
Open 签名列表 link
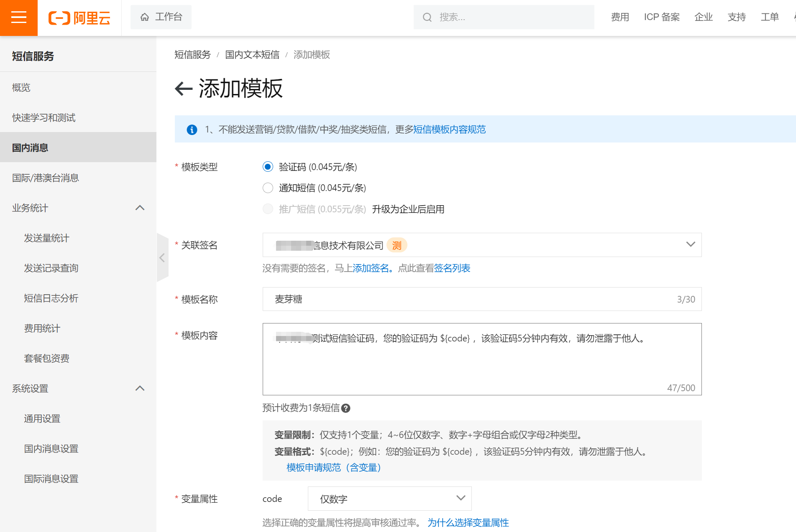coord(452,268)
